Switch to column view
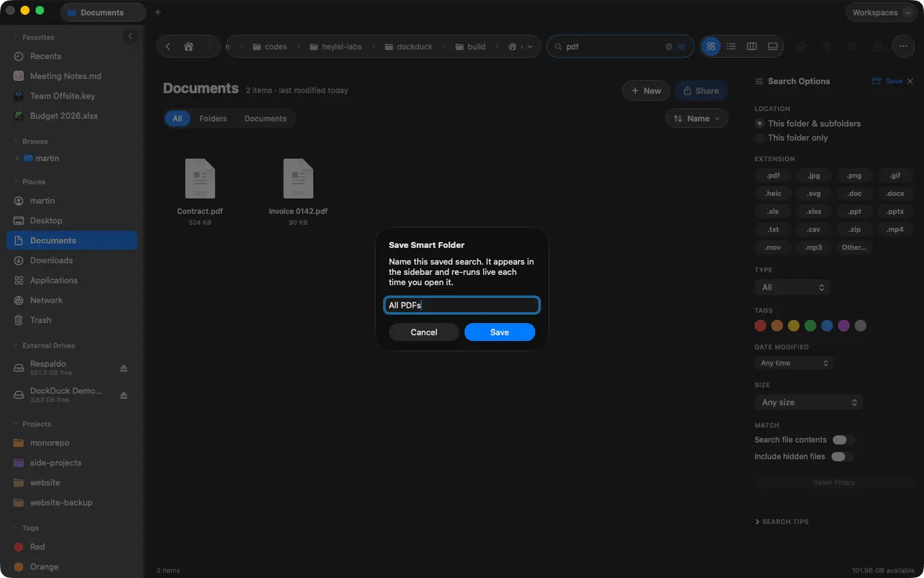Screen dimensions: 924x578 click(x=752, y=46)
